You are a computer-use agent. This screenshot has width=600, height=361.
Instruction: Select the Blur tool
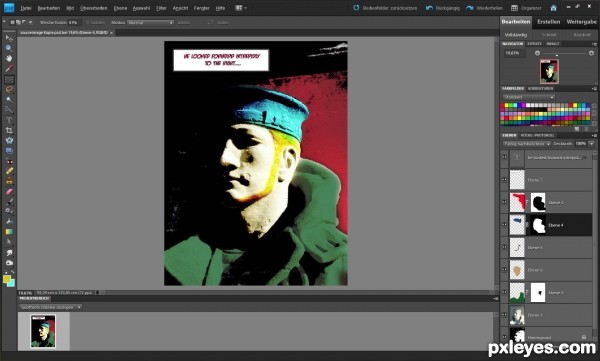[9, 253]
